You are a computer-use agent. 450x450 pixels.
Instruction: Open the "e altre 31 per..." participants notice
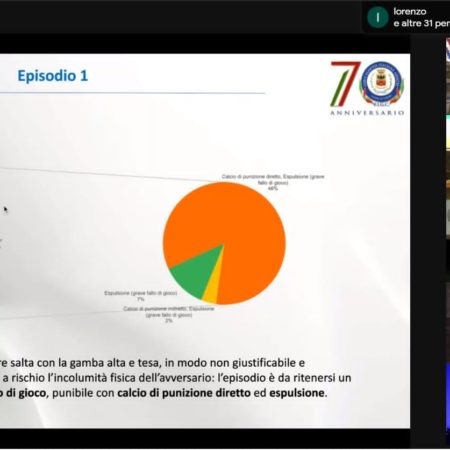pos(422,24)
